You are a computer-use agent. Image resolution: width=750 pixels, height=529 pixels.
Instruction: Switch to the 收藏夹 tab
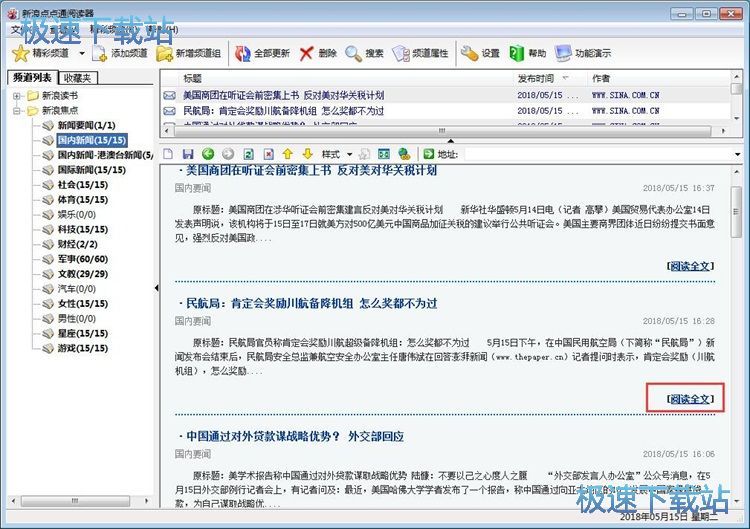(77, 77)
